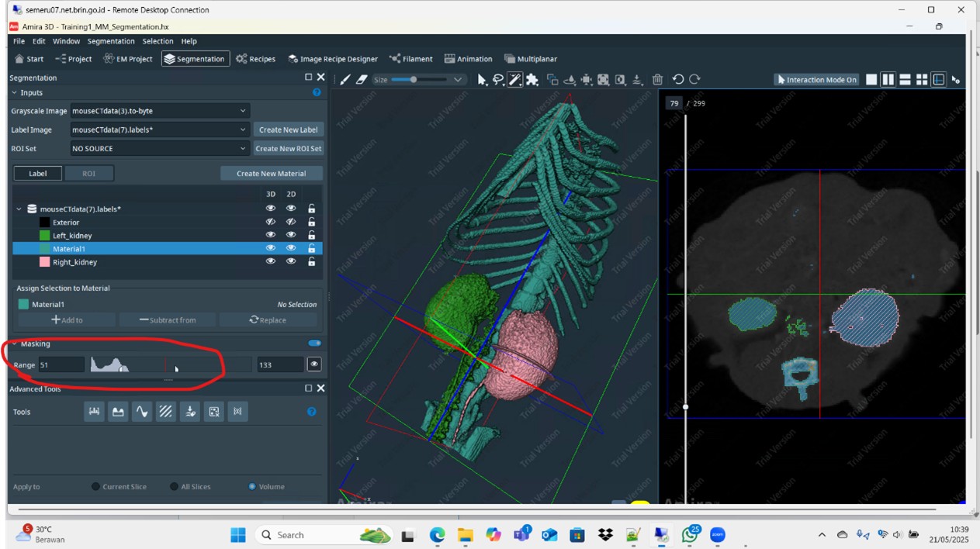Hide the Right_kidney material in 3D view

(x=271, y=261)
